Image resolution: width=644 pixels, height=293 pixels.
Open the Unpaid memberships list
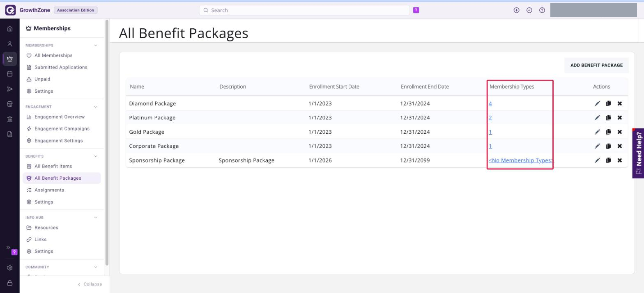(42, 79)
